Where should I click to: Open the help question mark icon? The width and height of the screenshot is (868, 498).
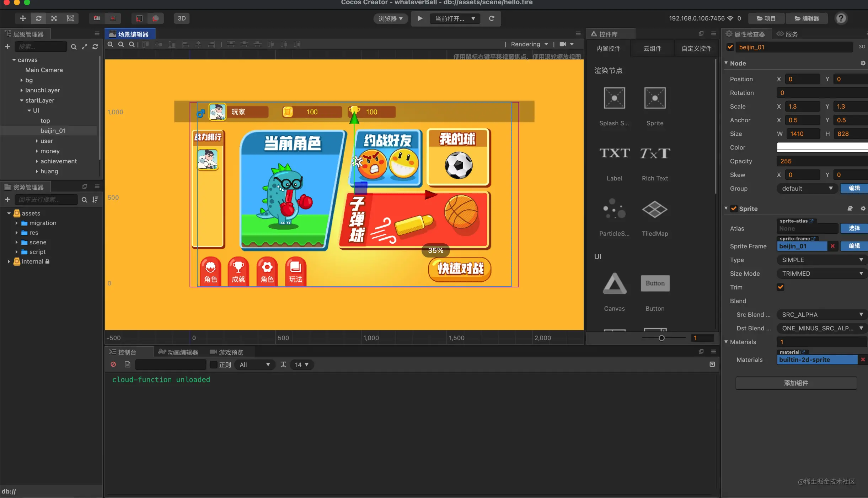pos(841,18)
